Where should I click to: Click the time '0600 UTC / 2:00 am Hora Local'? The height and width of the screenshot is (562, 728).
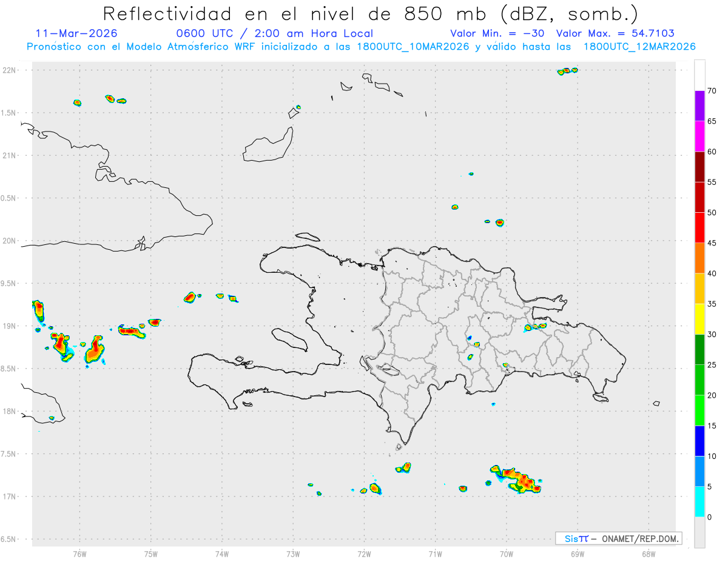click(274, 33)
